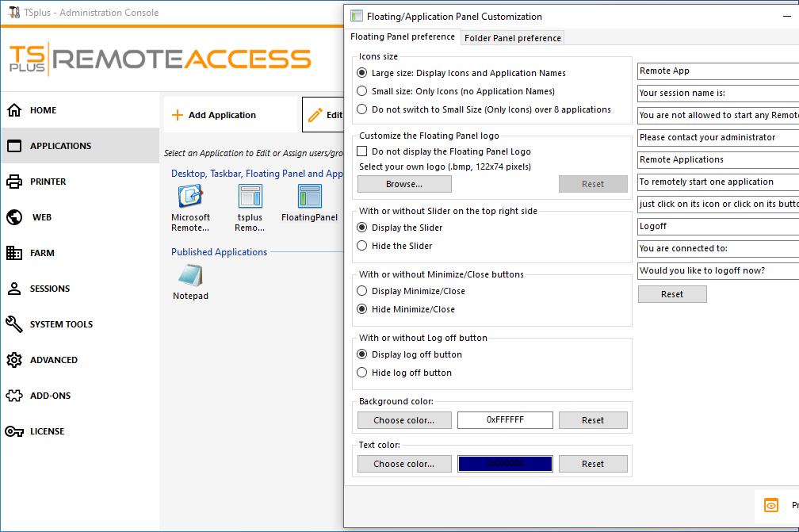This screenshot has width=799, height=532.
Task: Select 'Display Minimize/Close' radio option
Action: [x=362, y=291]
